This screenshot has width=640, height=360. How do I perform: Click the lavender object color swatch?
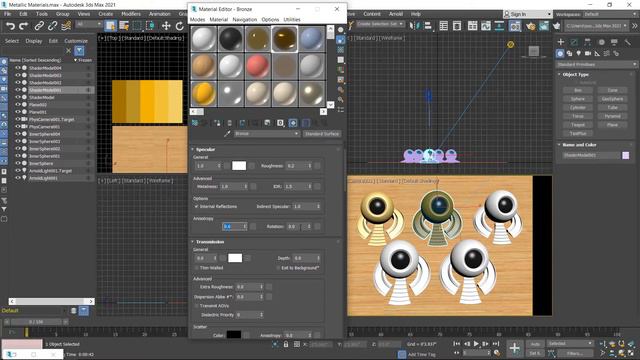pos(626,155)
